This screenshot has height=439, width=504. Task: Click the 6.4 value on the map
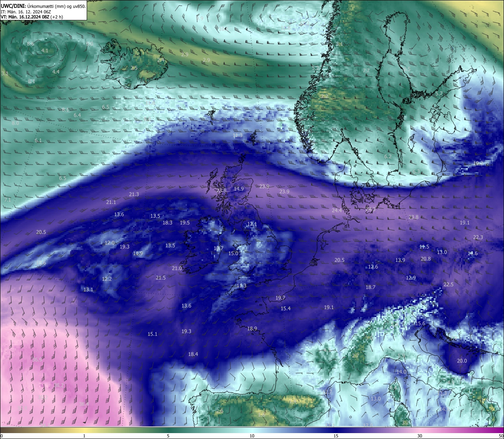(77, 115)
